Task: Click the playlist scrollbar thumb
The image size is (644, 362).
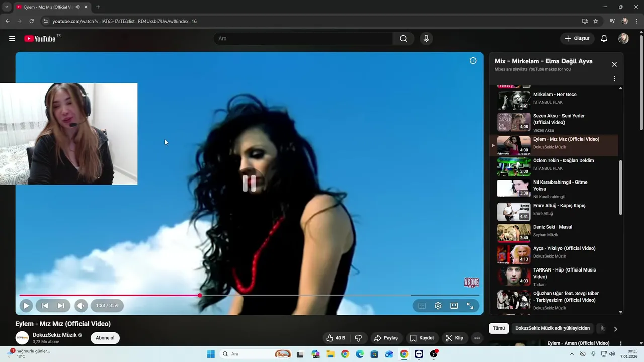Action: 620,187
